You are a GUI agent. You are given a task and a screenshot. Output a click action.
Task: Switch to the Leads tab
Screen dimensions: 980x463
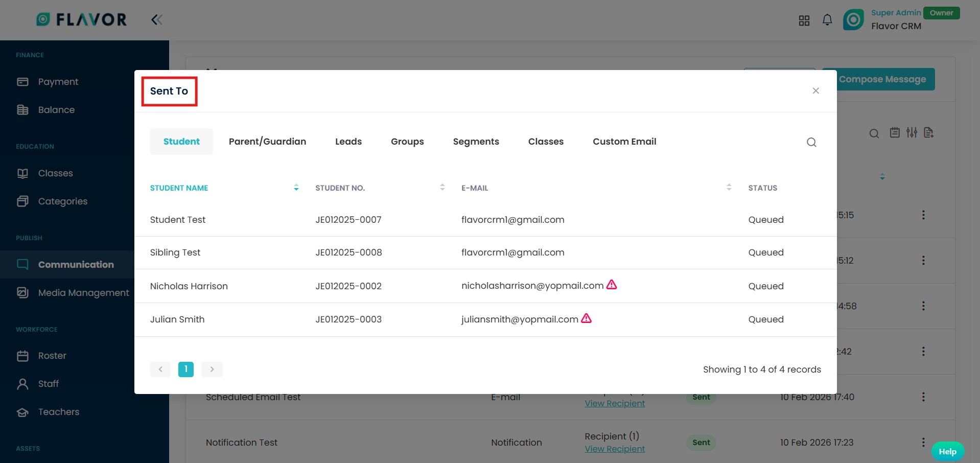(348, 142)
